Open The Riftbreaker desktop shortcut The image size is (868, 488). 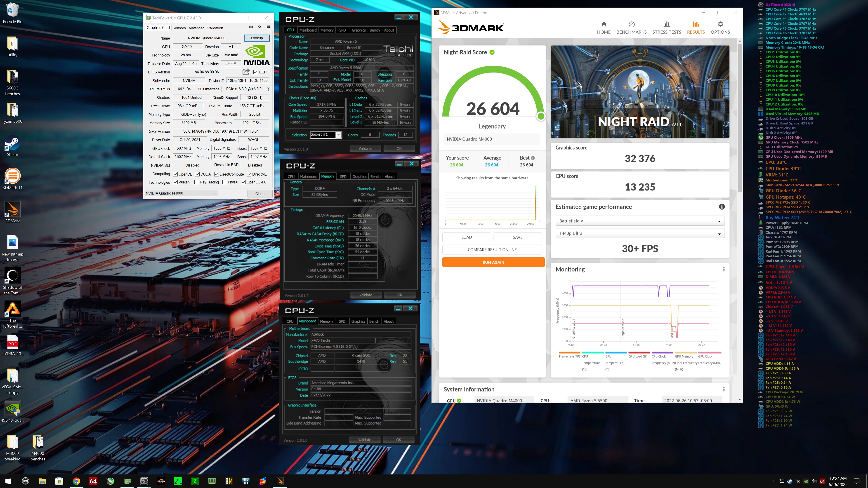point(12,314)
